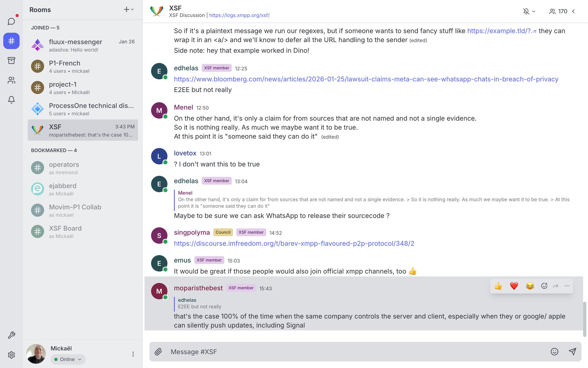Collapse the room panel with the right chevron
This screenshot has width=588, height=368.
pyautogui.click(x=574, y=11)
